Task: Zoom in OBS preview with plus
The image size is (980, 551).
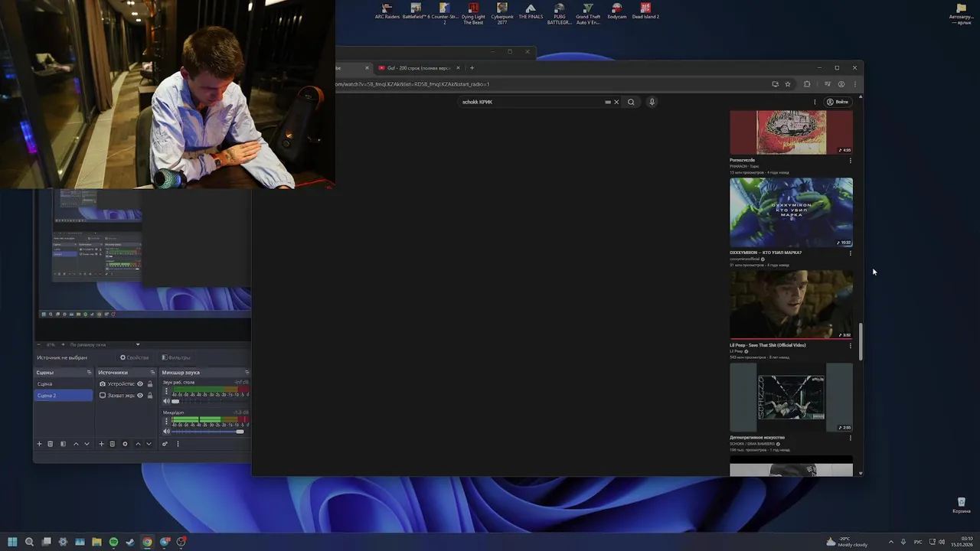Action: 63,344
